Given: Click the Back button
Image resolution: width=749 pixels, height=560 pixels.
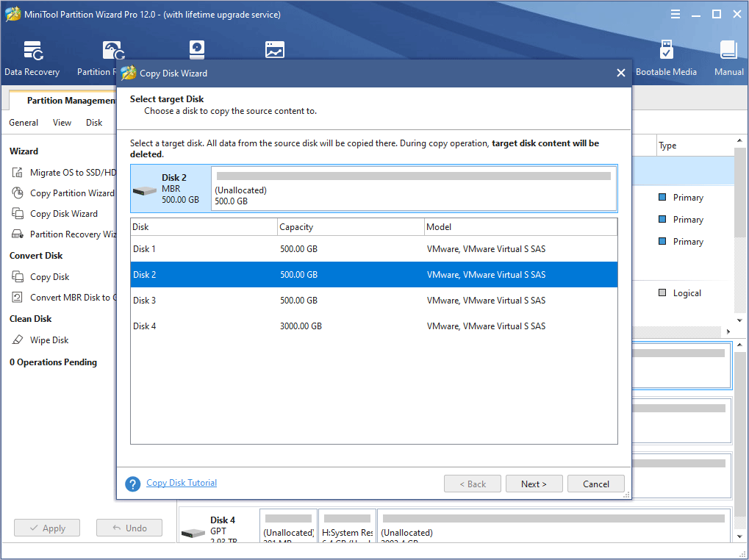Looking at the screenshot, I should (x=473, y=484).
